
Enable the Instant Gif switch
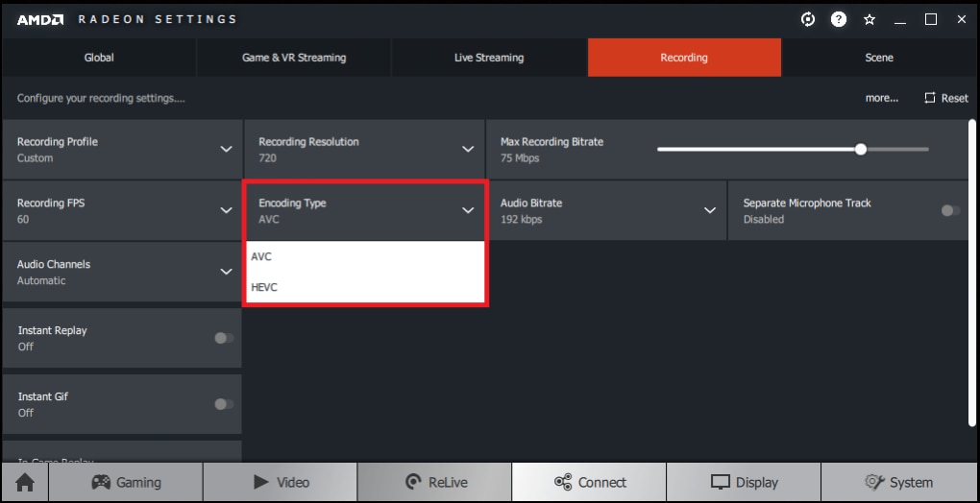click(224, 404)
